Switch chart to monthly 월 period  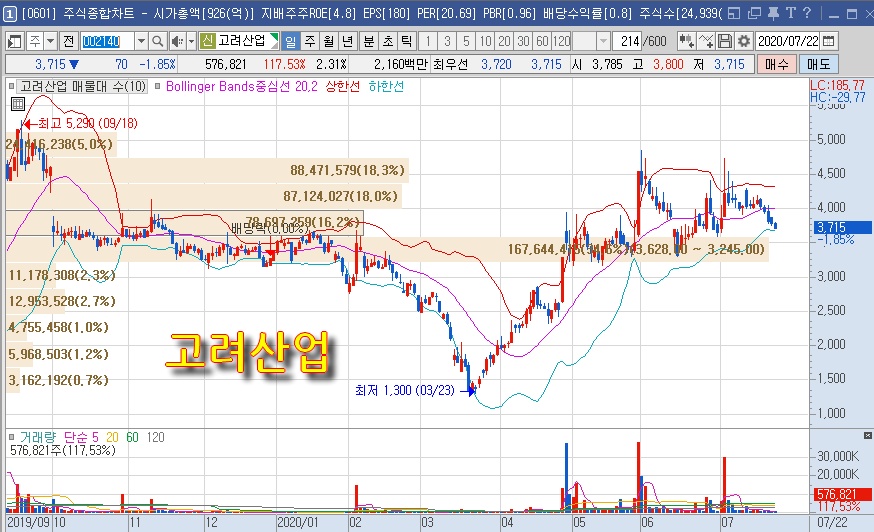(329, 41)
